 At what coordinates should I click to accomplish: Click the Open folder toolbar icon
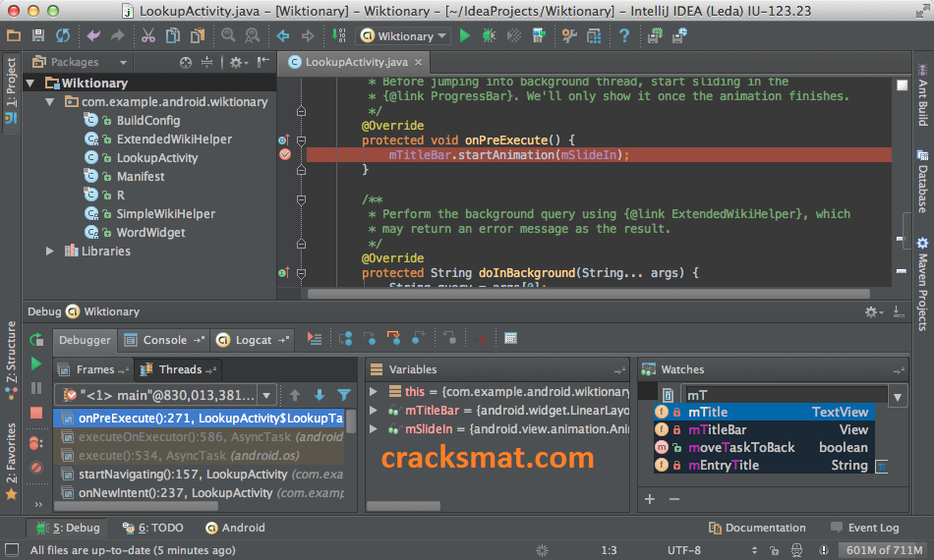coord(13,35)
